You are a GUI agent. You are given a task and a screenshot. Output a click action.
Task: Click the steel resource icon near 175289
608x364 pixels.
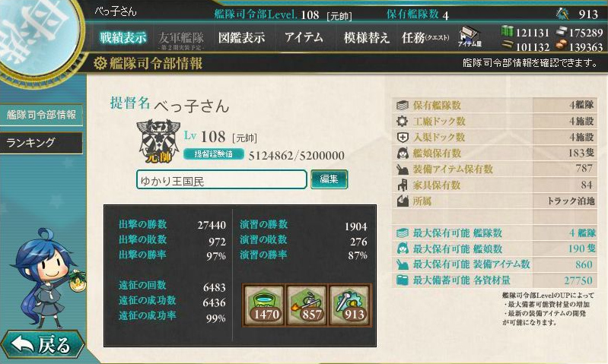[x=561, y=31]
